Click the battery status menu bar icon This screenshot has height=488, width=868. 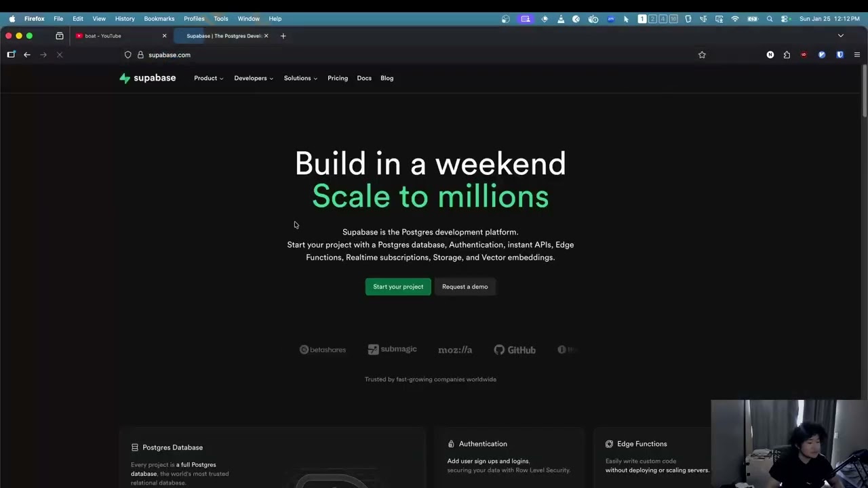coord(753,19)
